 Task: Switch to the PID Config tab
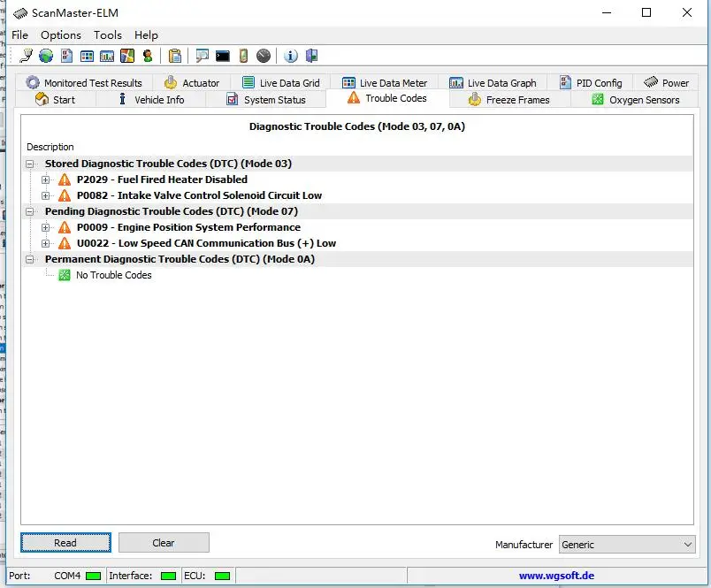click(591, 82)
